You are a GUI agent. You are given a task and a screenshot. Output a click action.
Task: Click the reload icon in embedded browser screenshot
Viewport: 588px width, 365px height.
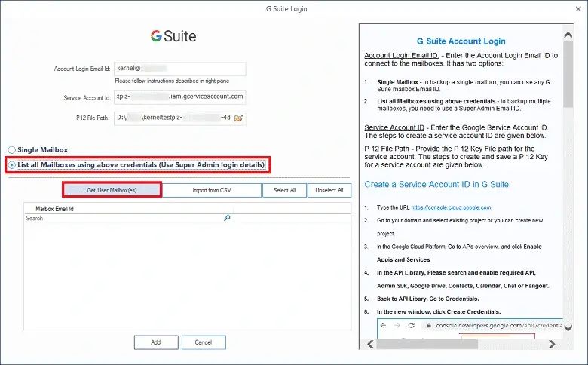click(x=411, y=325)
